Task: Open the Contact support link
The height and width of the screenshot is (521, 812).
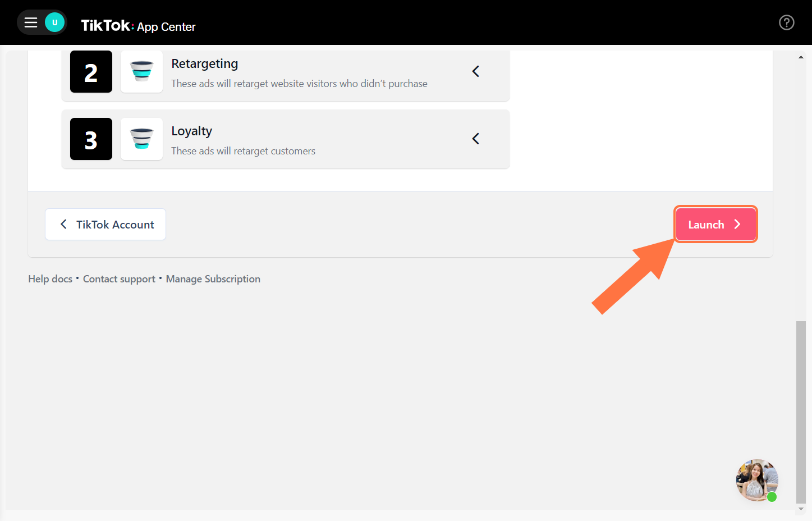Action: click(119, 278)
